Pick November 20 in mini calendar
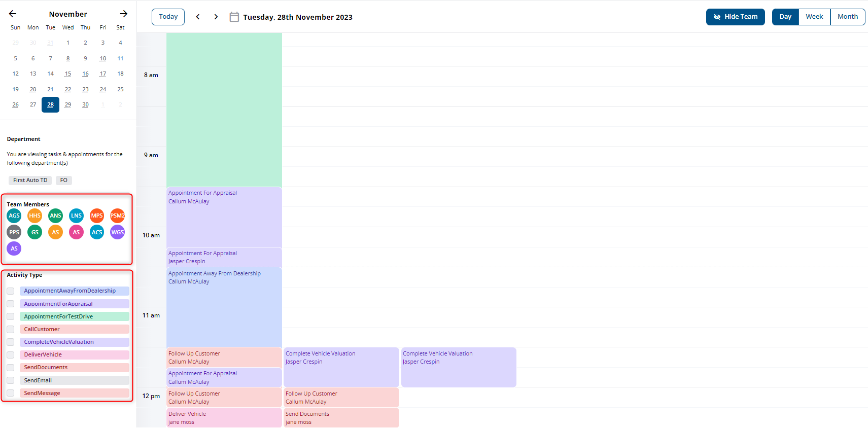This screenshot has height=429, width=868. tap(33, 89)
